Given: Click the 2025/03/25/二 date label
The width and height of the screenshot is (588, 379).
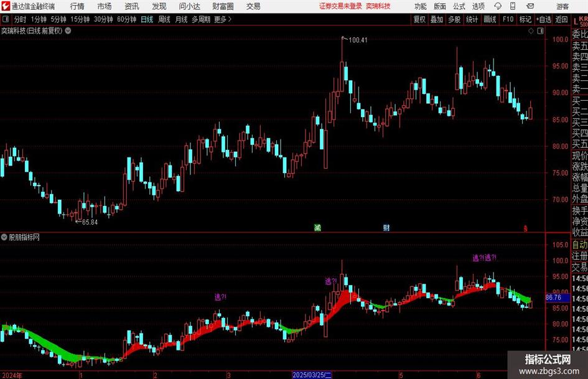Looking at the screenshot, I should pyautogui.click(x=312, y=375).
